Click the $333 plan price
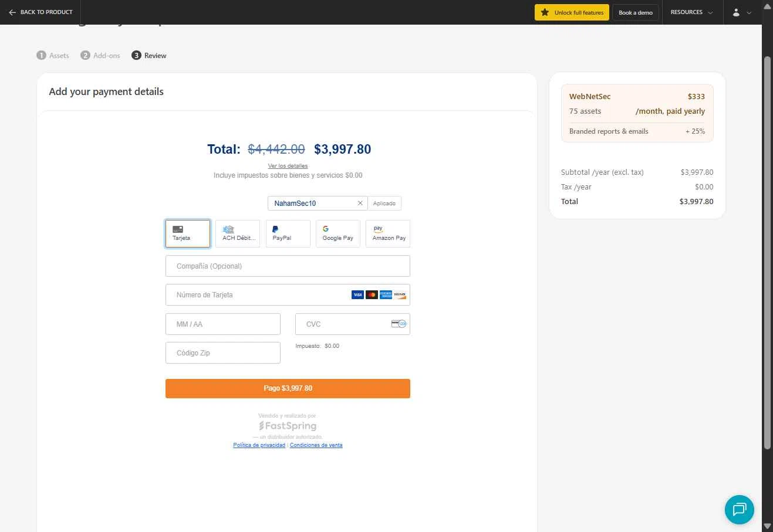This screenshot has height=532, width=773. pos(696,96)
